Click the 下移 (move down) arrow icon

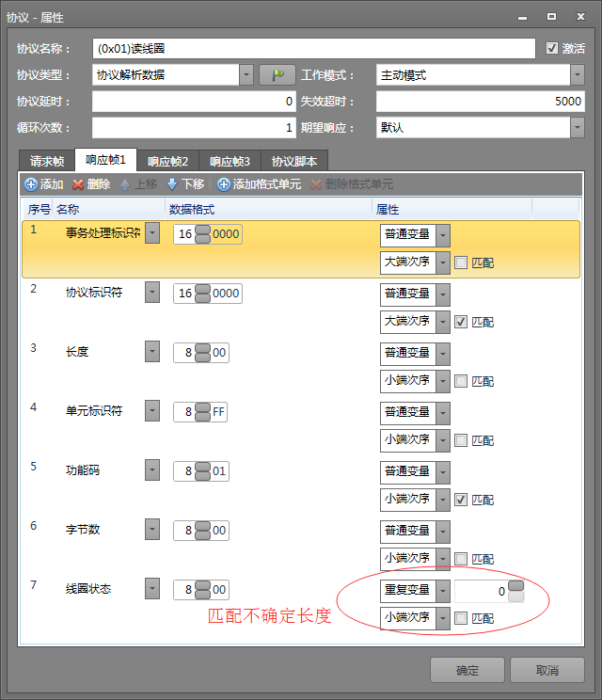pyautogui.click(x=172, y=184)
